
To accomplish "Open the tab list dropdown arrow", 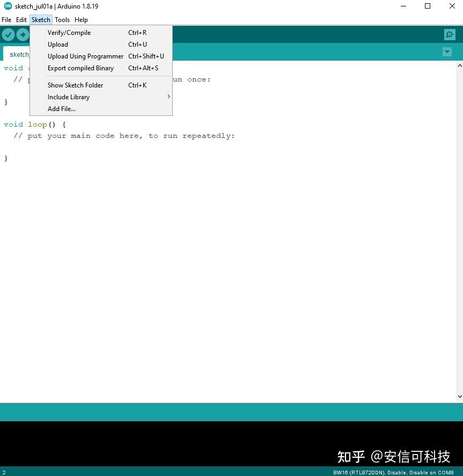I will click(447, 52).
